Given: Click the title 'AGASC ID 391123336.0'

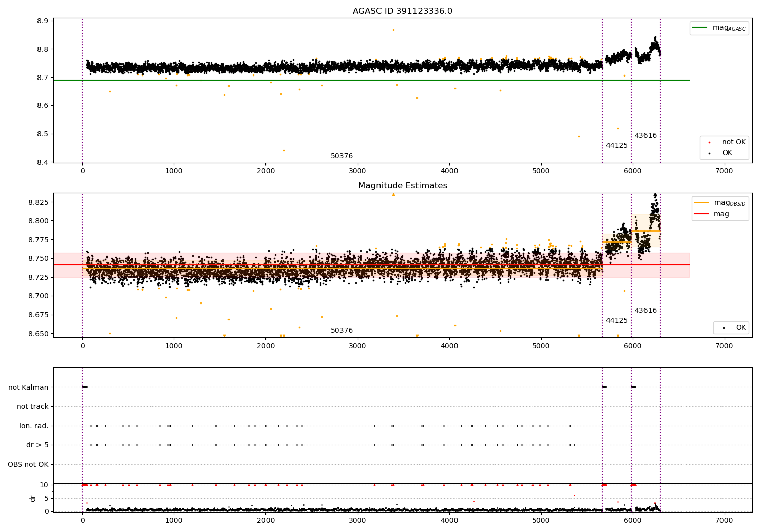Looking at the screenshot, I should point(402,11).
